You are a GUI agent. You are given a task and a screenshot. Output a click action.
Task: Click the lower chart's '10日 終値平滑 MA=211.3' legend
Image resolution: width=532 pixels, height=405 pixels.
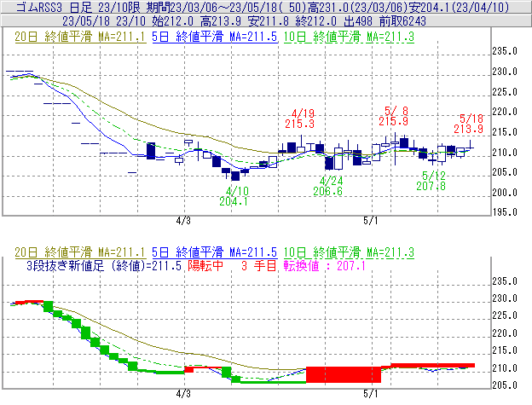coord(349,252)
